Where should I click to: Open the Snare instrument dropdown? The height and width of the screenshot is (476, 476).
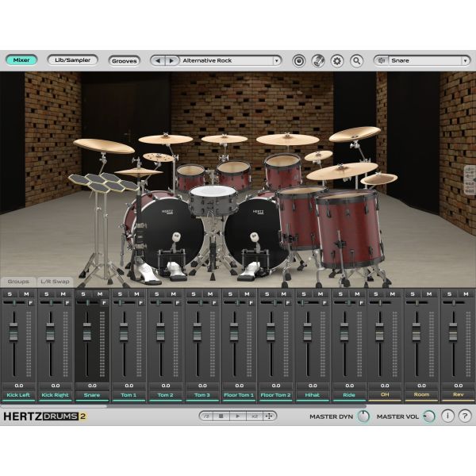click(x=466, y=61)
